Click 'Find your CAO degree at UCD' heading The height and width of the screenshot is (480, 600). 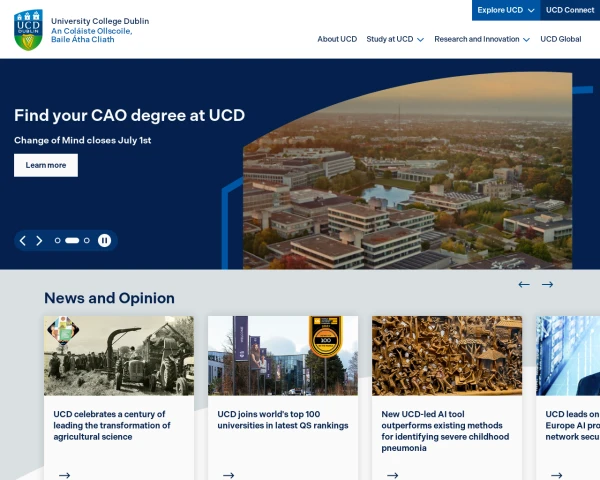tap(129, 115)
